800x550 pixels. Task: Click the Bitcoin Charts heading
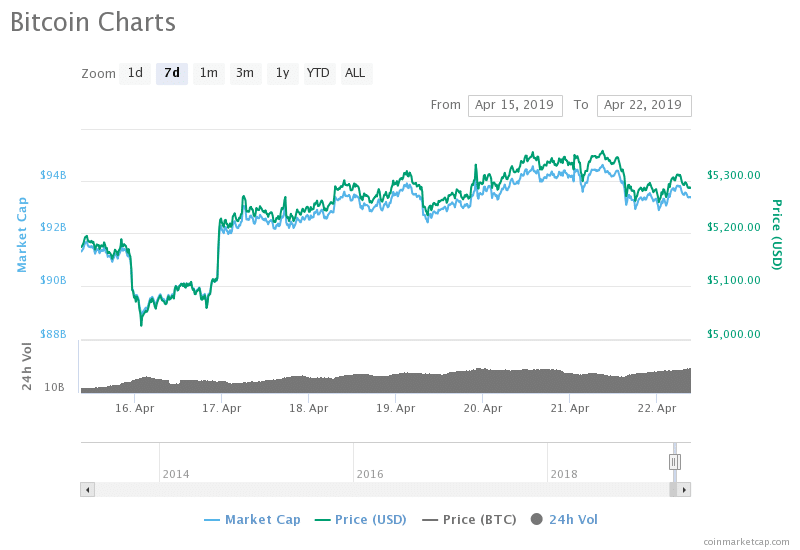[93, 23]
